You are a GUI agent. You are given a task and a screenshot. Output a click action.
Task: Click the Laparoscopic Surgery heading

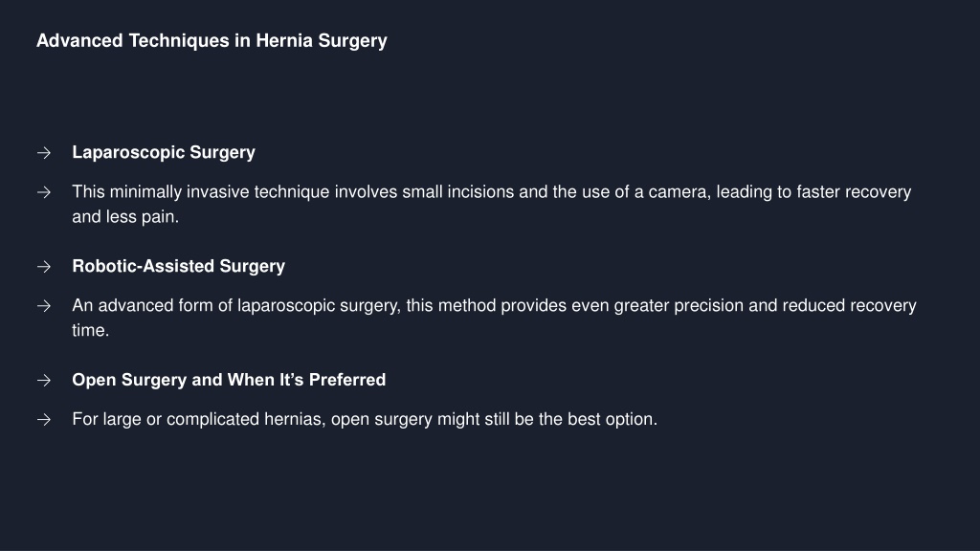tap(164, 152)
